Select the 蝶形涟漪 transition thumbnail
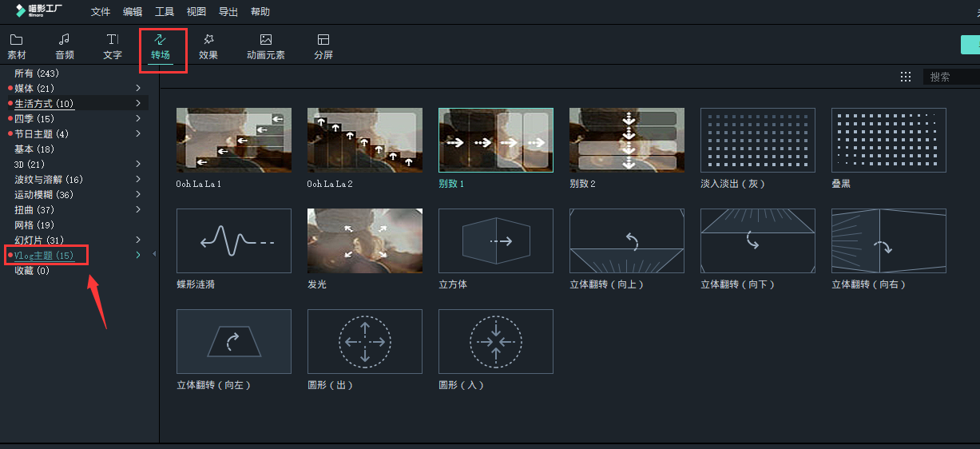980x449 pixels. coord(234,240)
